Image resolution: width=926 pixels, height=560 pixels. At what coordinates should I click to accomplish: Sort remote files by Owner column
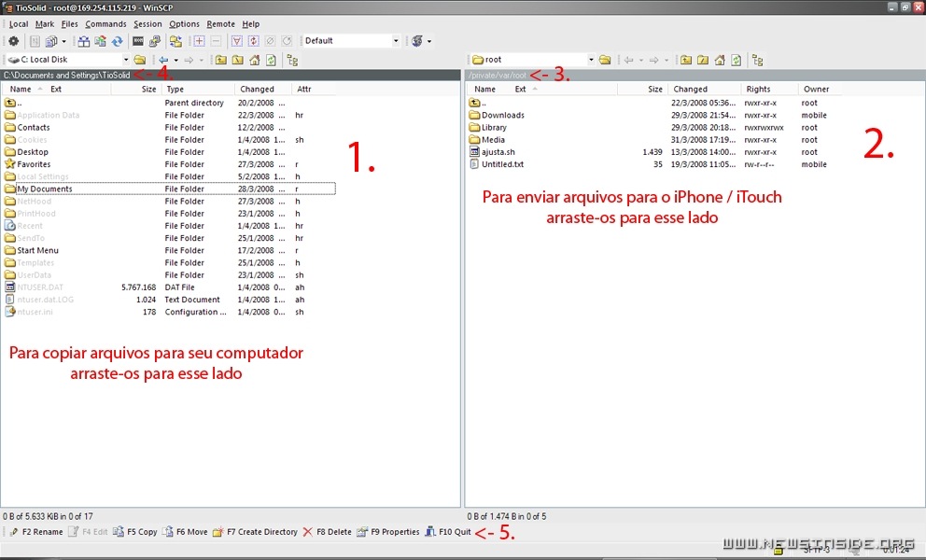(821, 90)
